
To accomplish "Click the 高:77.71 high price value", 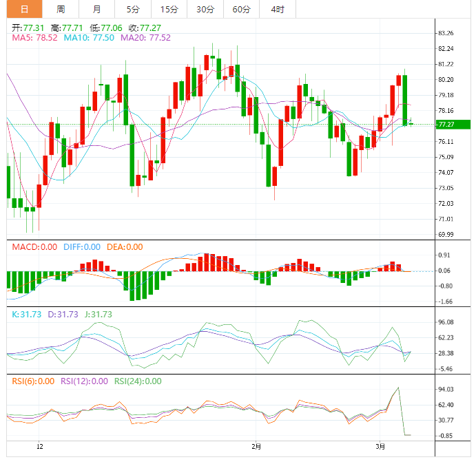I will [x=67, y=28].
